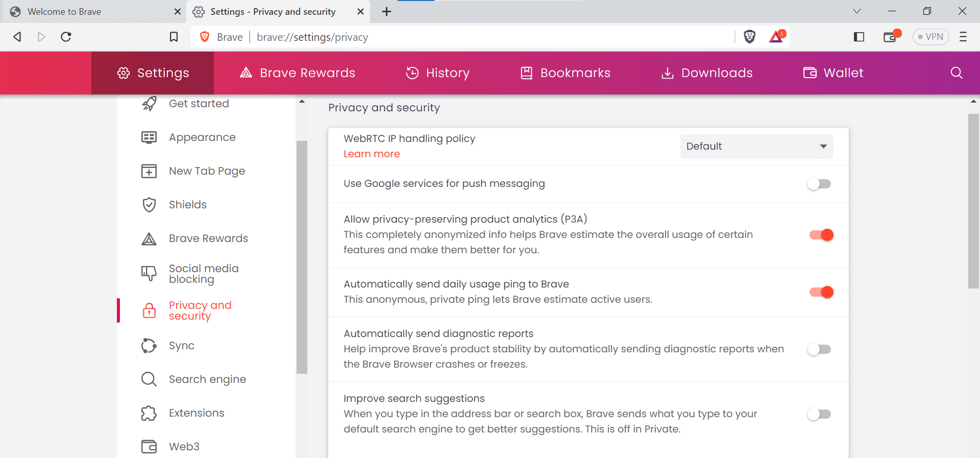This screenshot has width=980, height=458.
Task: Bookmark this page with bookmark icon
Action: 174,37
